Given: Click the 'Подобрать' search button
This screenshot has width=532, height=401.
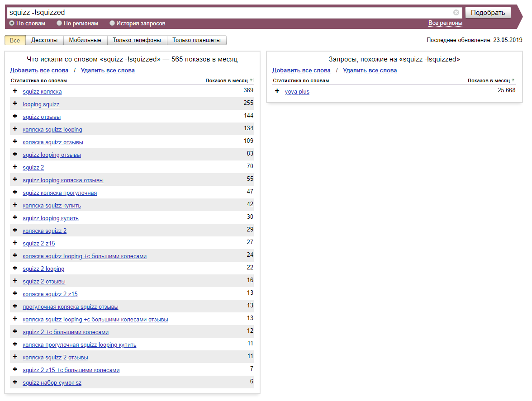Looking at the screenshot, I should coord(488,13).
